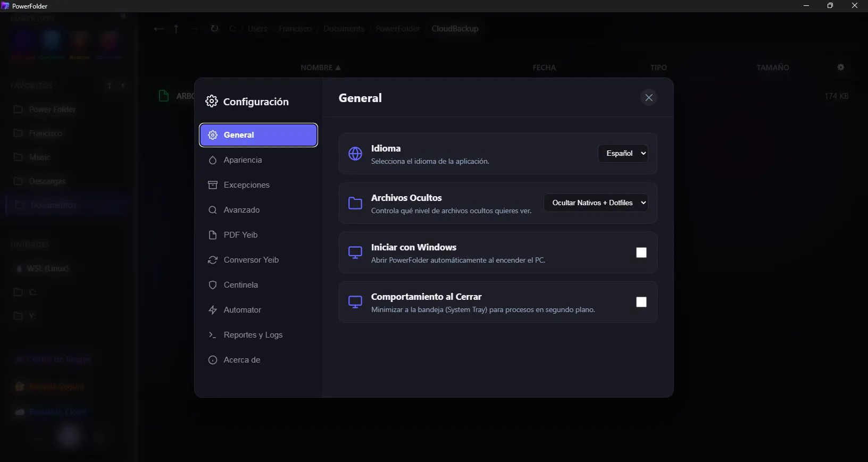Click the column settings gear icon
The image size is (868, 462).
click(x=841, y=68)
